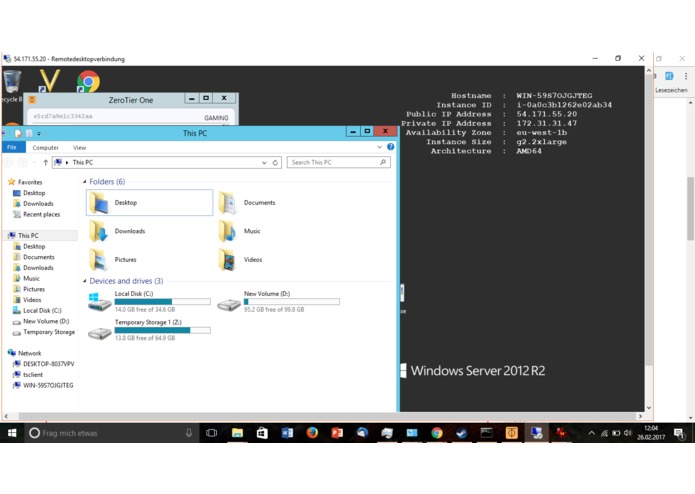Select Downloads under Favorites

tap(38, 204)
